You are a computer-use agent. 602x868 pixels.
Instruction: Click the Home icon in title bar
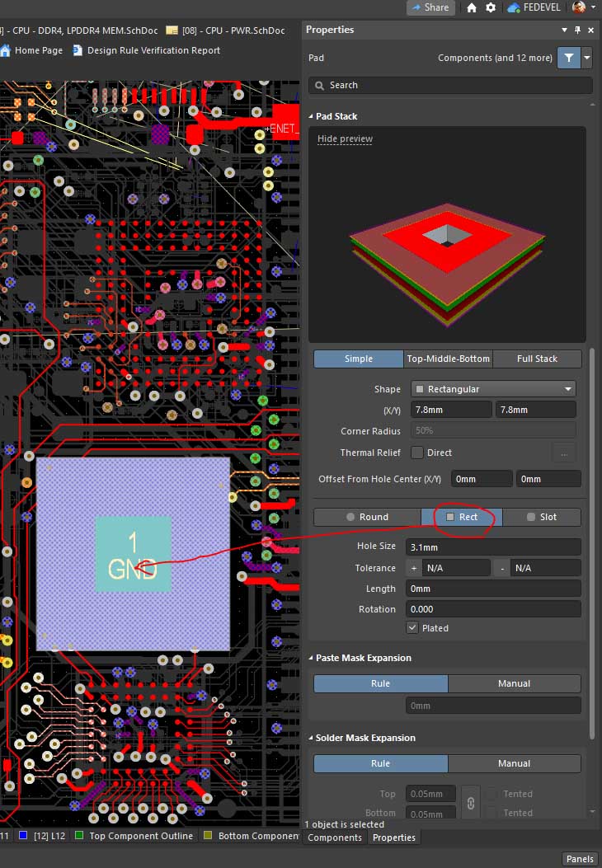(472, 7)
